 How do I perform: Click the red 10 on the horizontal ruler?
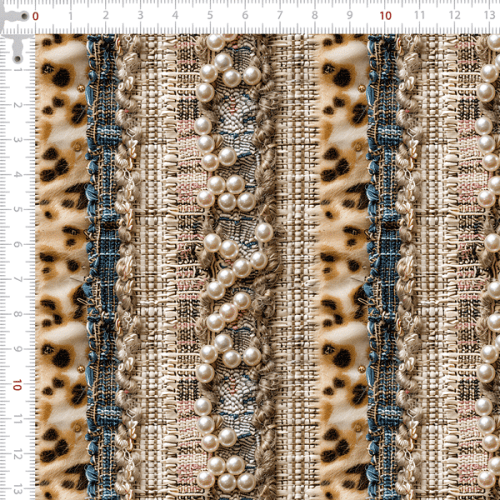pyautogui.click(x=385, y=16)
